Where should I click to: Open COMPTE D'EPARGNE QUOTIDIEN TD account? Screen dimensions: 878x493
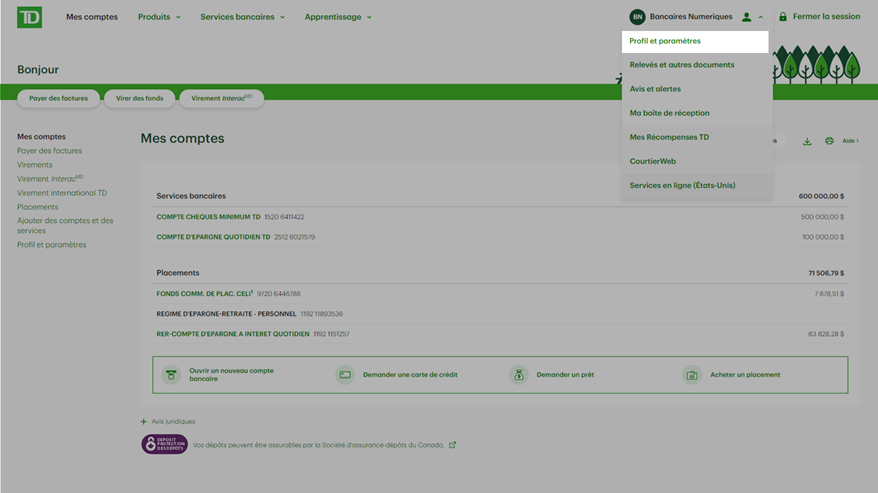[x=213, y=237]
